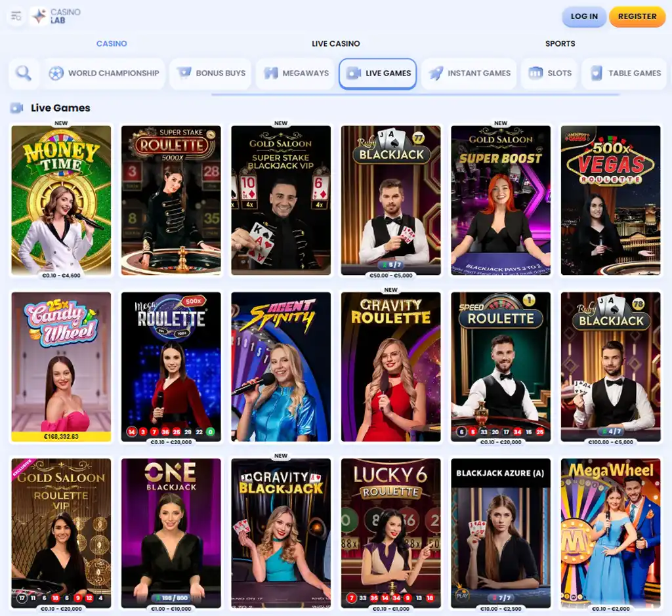Open Speed Roulette 1 table
This screenshot has width=672, height=616.
pos(501,366)
